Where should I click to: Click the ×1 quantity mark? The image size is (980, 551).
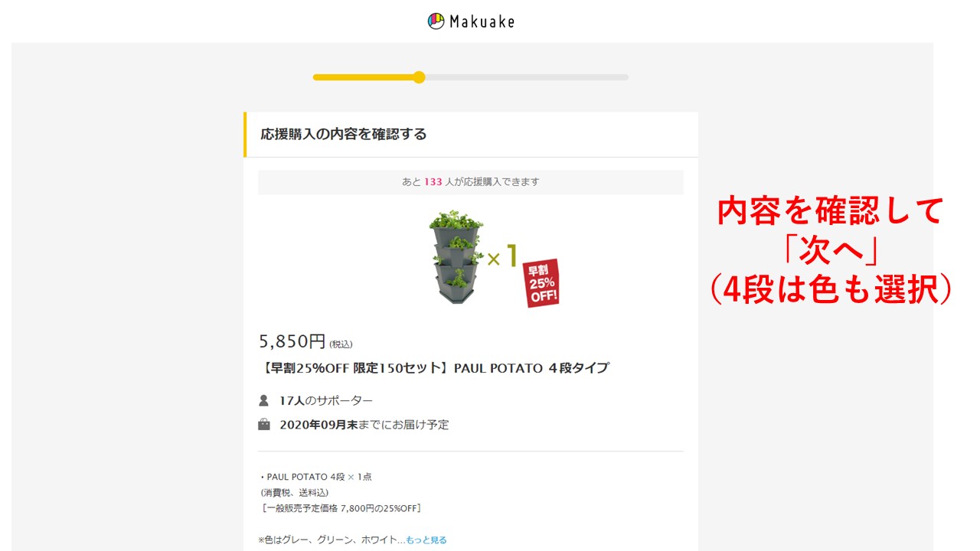pos(503,257)
